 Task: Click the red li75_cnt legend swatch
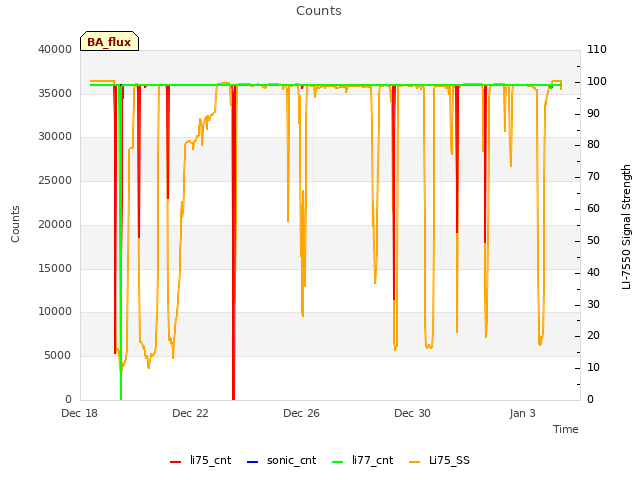coord(176,462)
